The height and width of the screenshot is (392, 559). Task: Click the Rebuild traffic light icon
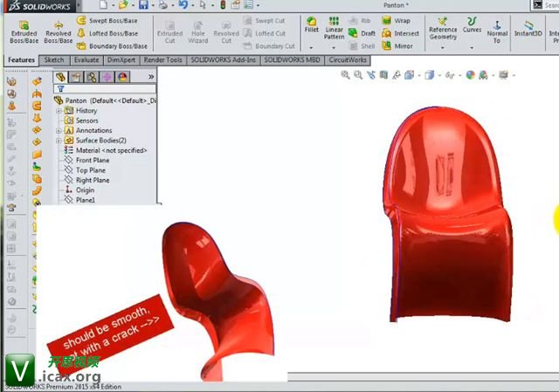[x=223, y=5]
